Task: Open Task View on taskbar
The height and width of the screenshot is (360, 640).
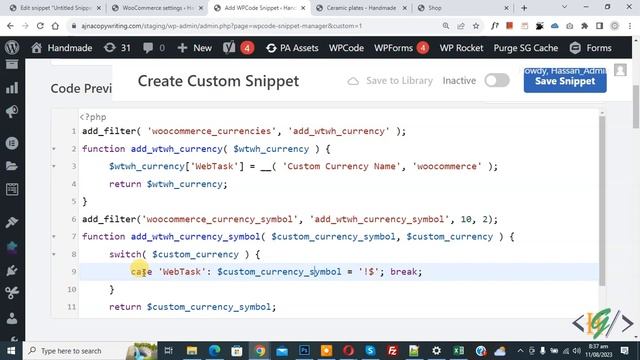Action: pos(169,351)
